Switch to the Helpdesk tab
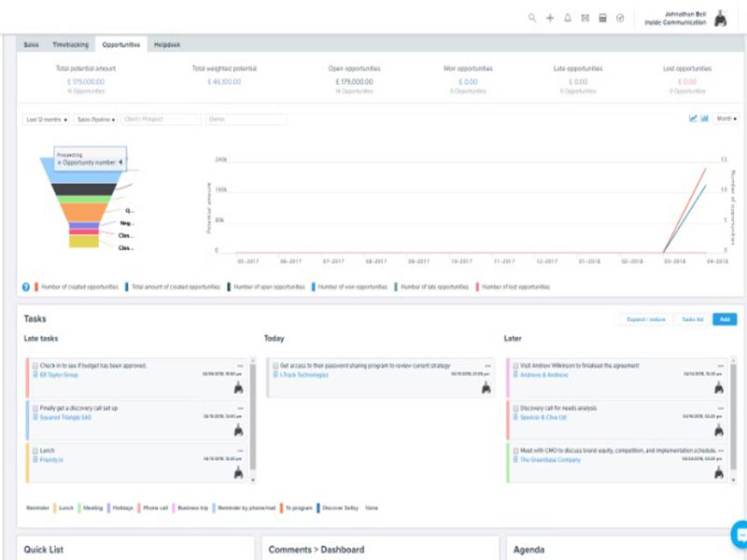This screenshot has height=560, width=747. pyautogui.click(x=167, y=44)
